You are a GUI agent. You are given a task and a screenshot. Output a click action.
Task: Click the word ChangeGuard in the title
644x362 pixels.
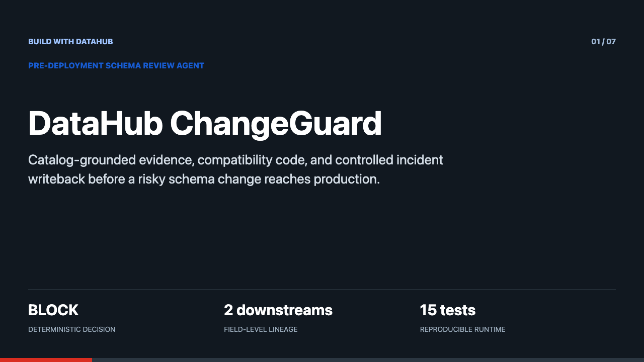point(276,123)
